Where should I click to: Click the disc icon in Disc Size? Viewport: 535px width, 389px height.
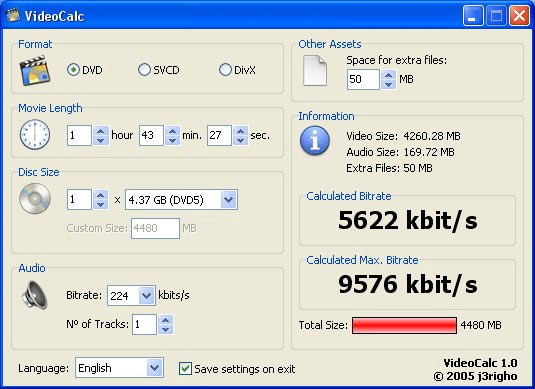pos(35,198)
